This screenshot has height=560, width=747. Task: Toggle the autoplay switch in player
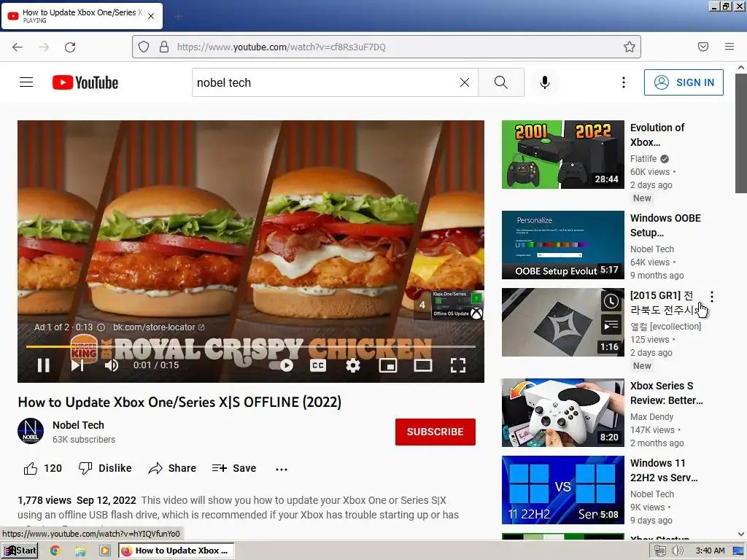coord(282,365)
